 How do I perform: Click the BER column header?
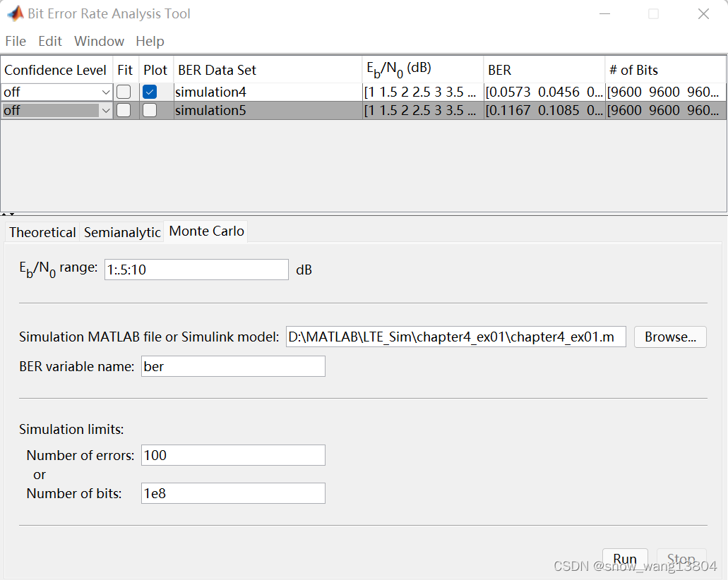point(544,70)
